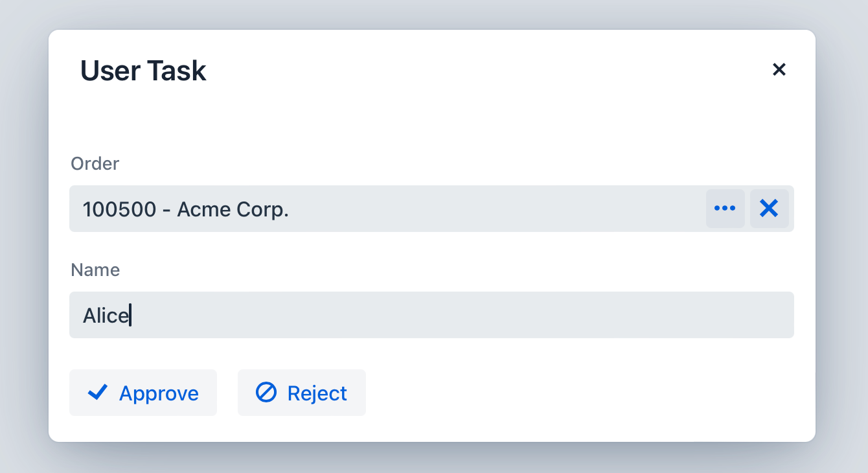This screenshot has width=868, height=473.
Task: Remove the Acme Corp order with the X icon
Action: coord(769,208)
